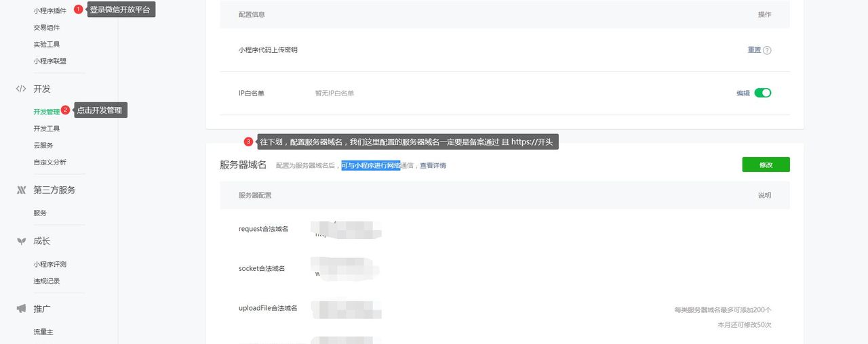Open 小程序评测 sidebar item
Viewport: 868px width, 344px height.
[x=50, y=264]
